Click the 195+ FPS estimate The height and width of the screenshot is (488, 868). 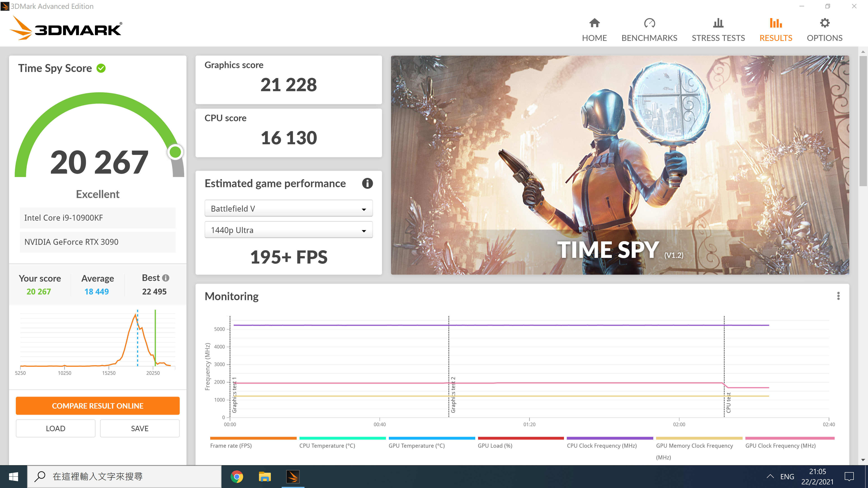289,257
